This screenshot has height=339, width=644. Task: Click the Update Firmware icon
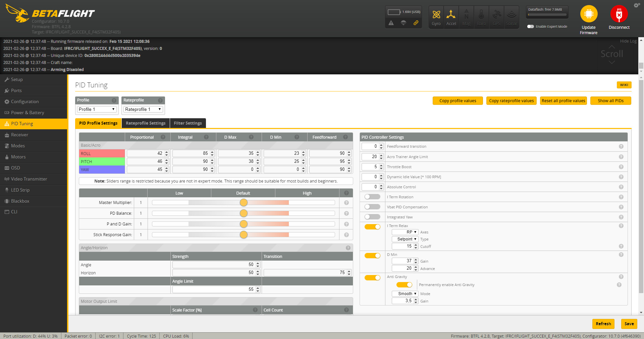pyautogui.click(x=589, y=14)
